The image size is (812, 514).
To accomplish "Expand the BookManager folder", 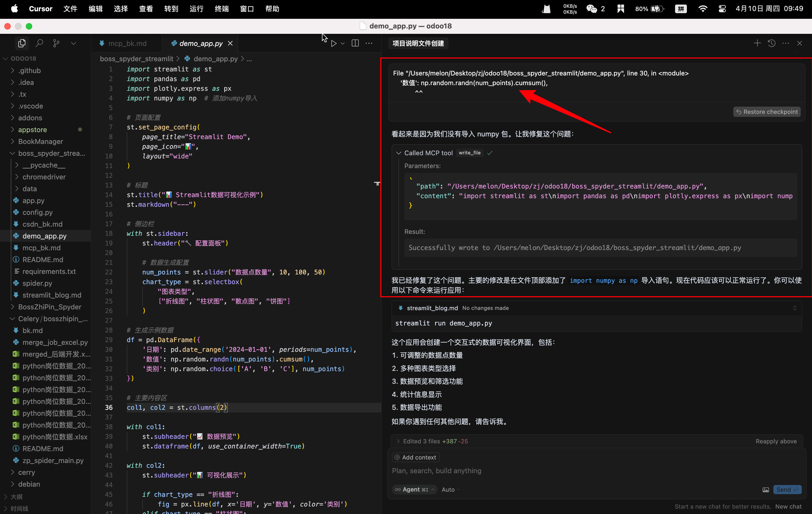I will pos(41,141).
